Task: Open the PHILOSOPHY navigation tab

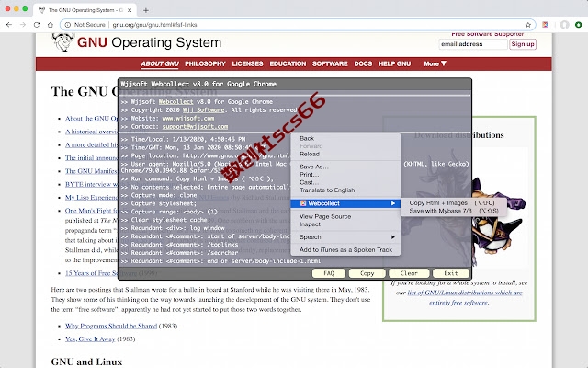Action: point(205,63)
